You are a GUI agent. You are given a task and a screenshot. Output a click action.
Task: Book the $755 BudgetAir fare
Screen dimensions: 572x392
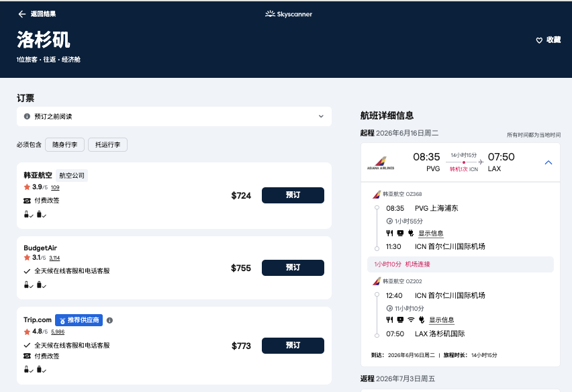pyautogui.click(x=293, y=268)
